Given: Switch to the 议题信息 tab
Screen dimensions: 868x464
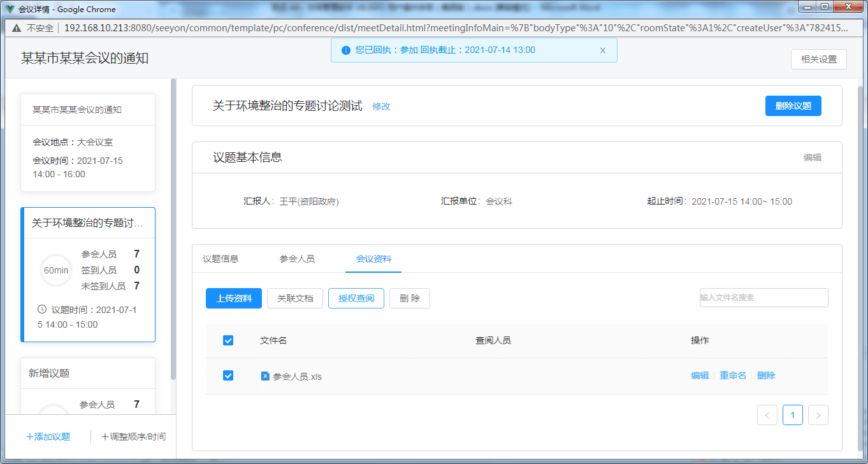Looking at the screenshot, I should click(x=221, y=259).
